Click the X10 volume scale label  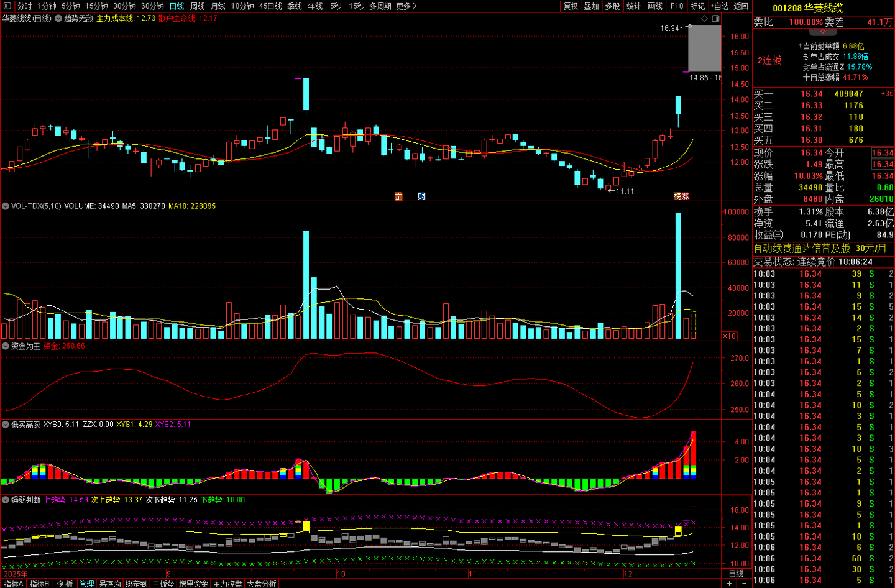click(x=729, y=336)
